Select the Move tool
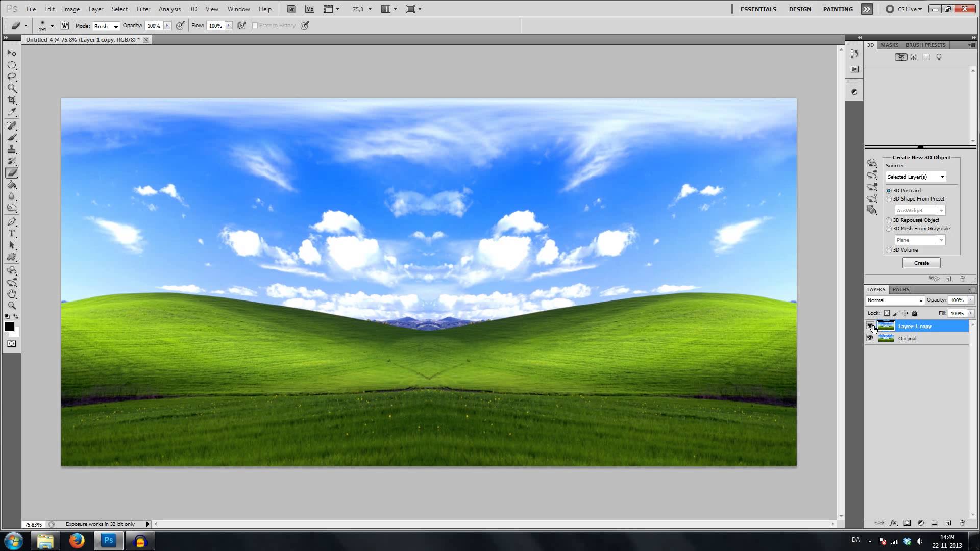The width and height of the screenshot is (980, 551). (12, 53)
